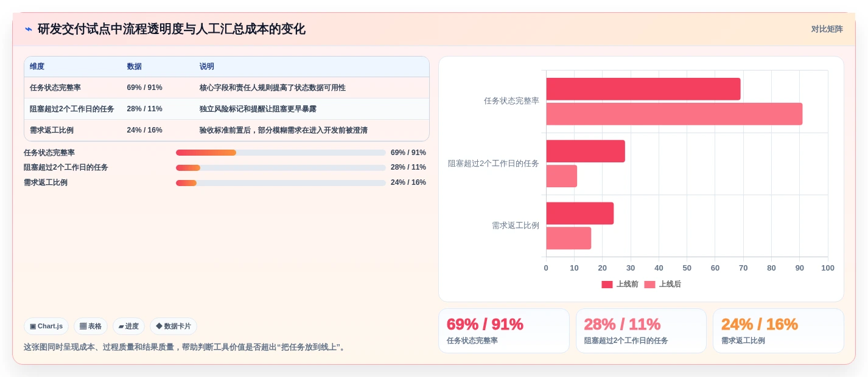Select the 进度 tag chip
This screenshot has width=868, height=377.
pos(129,326)
